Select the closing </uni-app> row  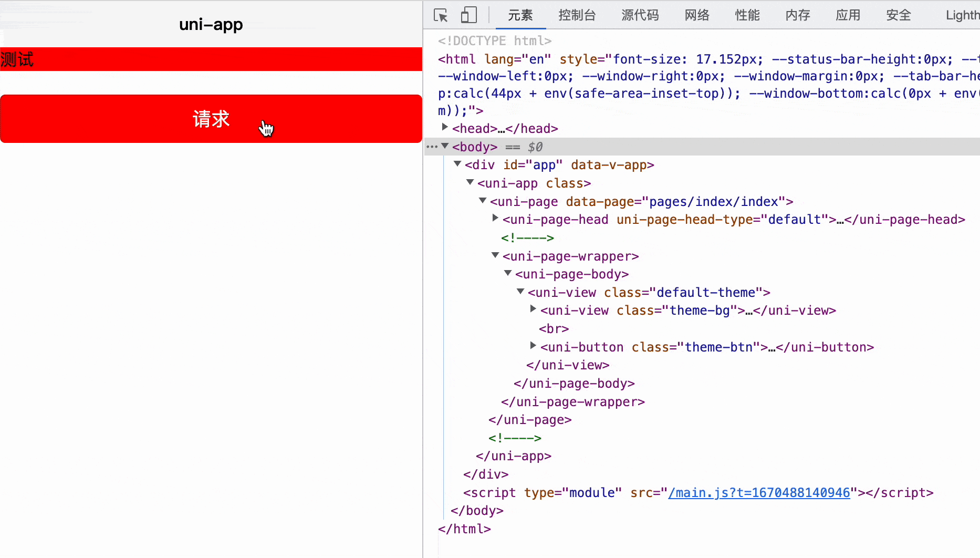(514, 456)
